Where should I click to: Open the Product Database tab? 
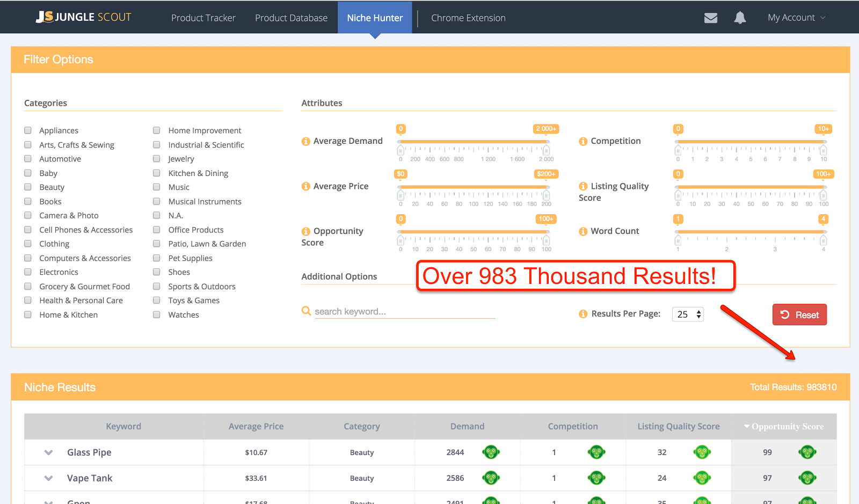(x=292, y=18)
